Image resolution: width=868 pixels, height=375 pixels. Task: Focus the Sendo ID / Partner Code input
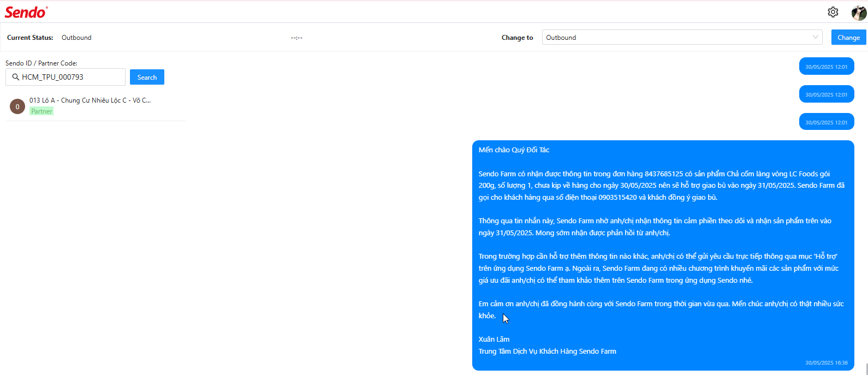pos(66,77)
